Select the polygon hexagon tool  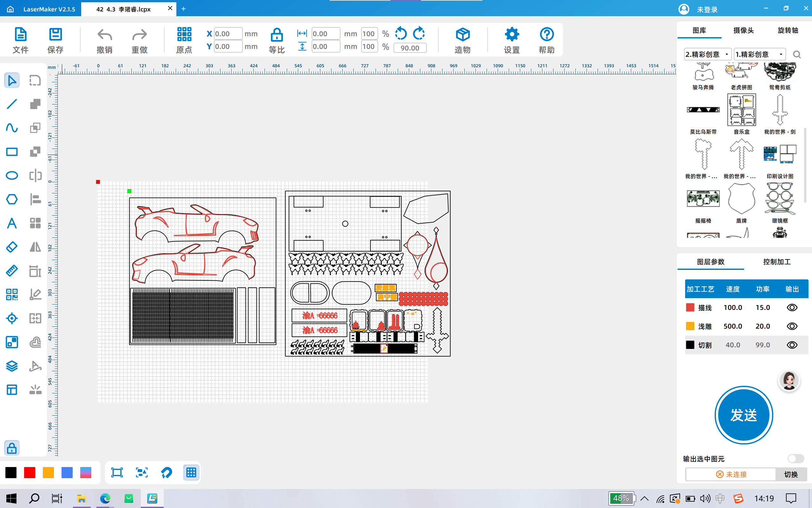(12, 200)
